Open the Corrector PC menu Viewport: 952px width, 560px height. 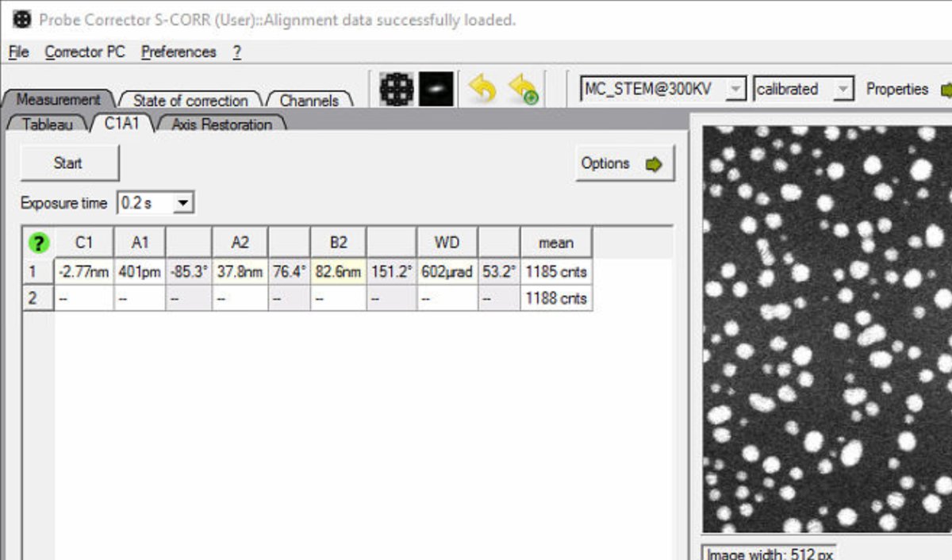(x=83, y=52)
